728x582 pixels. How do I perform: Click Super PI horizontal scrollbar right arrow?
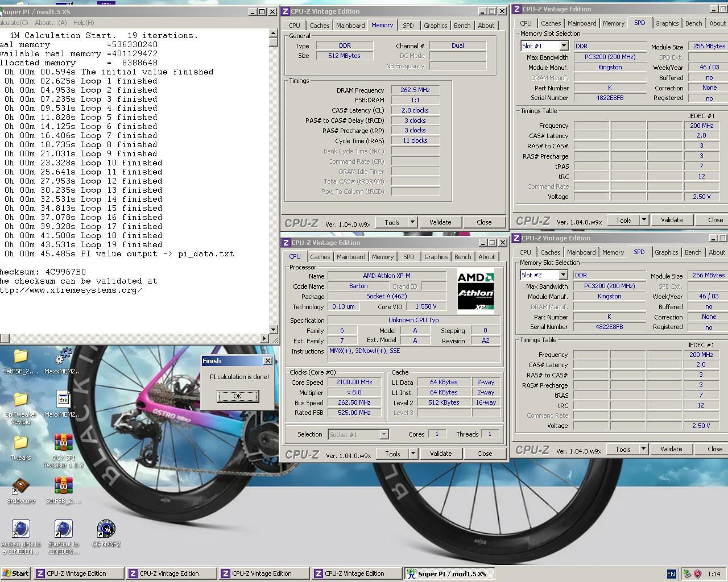[264, 339]
